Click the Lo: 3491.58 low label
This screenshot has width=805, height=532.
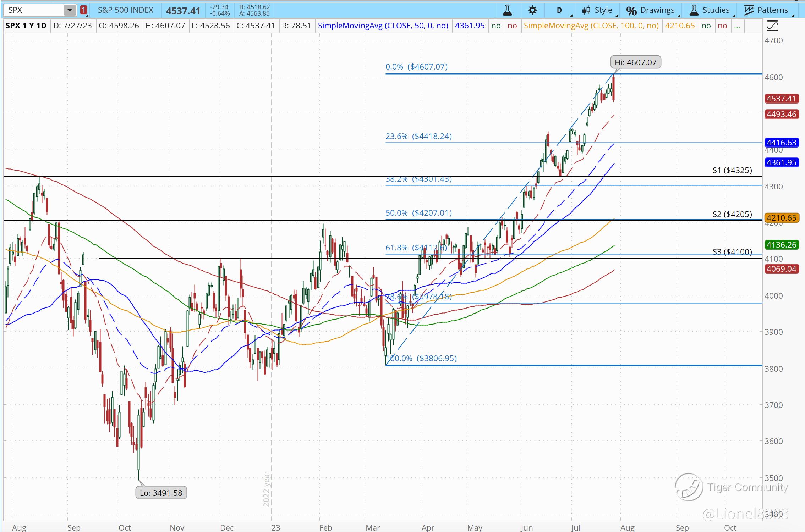click(161, 493)
